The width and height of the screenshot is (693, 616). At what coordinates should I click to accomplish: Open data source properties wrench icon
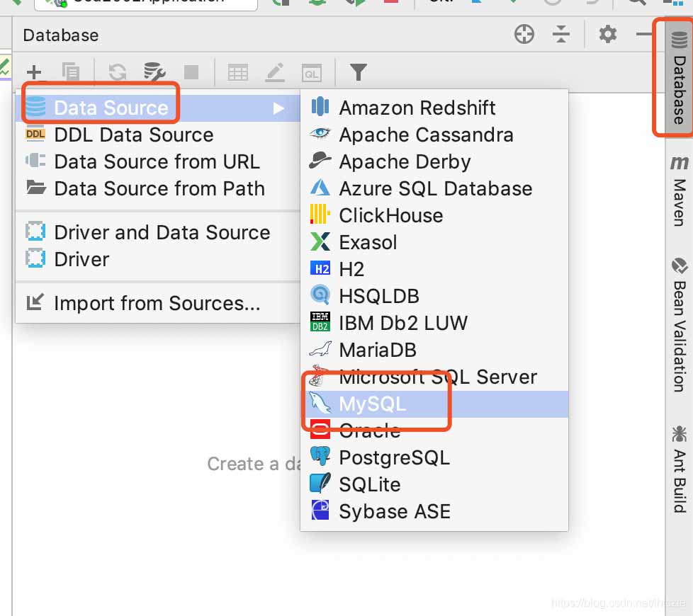pos(154,72)
